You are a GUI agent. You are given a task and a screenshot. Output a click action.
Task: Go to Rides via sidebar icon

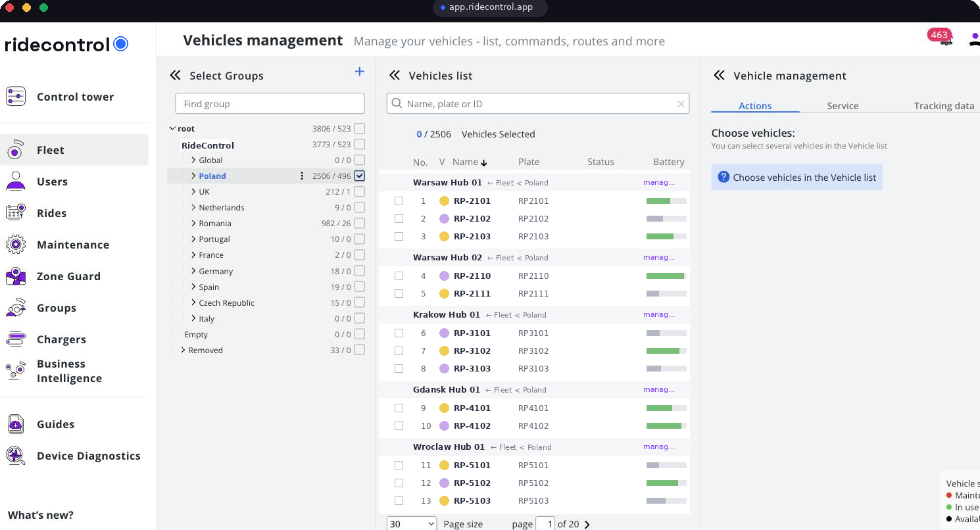pos(15,213)
